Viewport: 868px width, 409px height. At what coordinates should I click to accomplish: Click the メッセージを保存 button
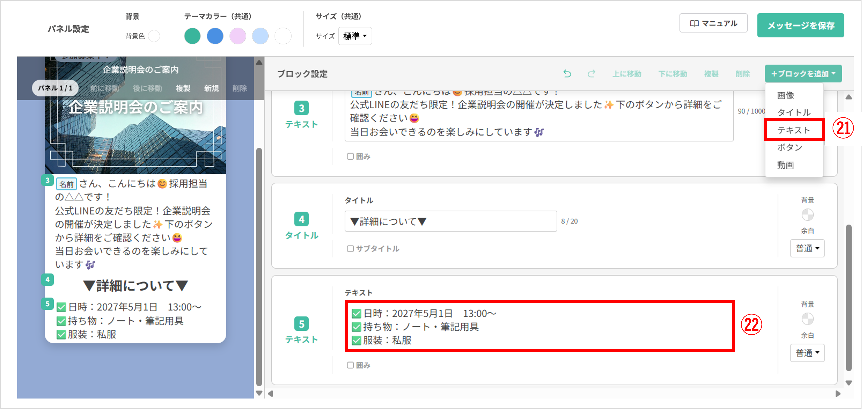coord(800,25)
